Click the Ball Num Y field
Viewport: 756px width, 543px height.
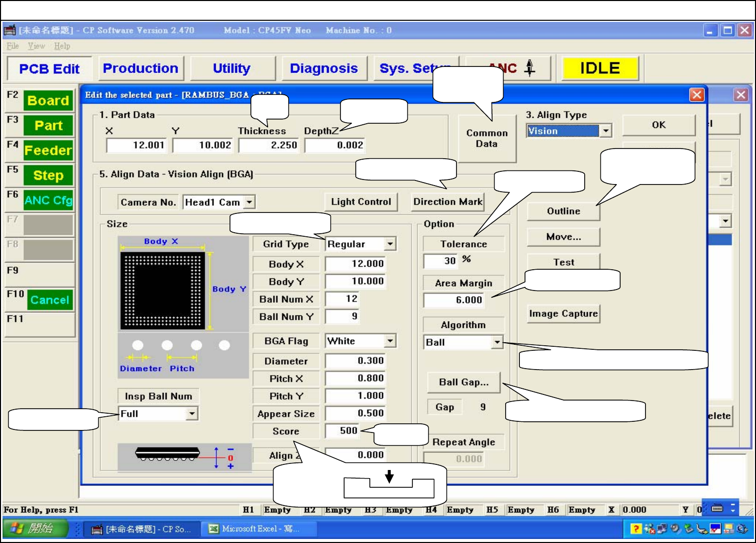[x=343, y=316]
